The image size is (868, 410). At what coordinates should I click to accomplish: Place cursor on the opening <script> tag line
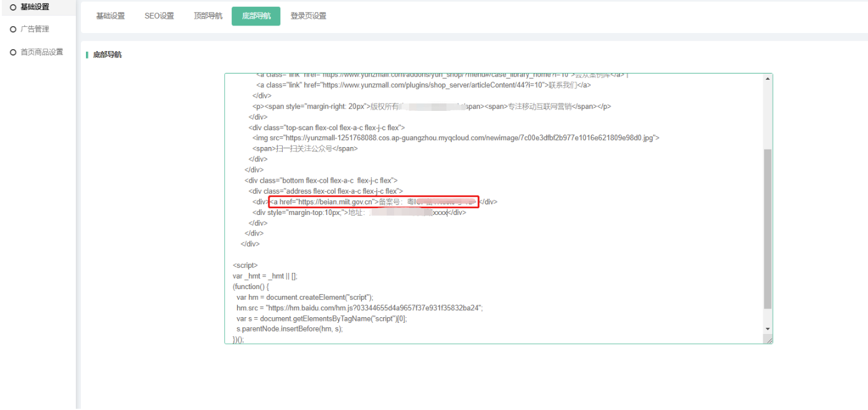[x=245, y=265]
